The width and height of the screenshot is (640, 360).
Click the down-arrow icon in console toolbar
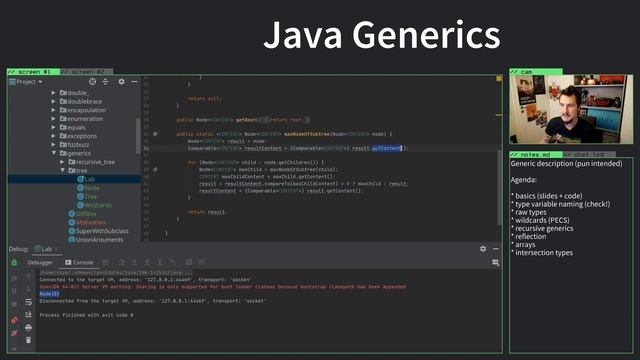[28, 289]
